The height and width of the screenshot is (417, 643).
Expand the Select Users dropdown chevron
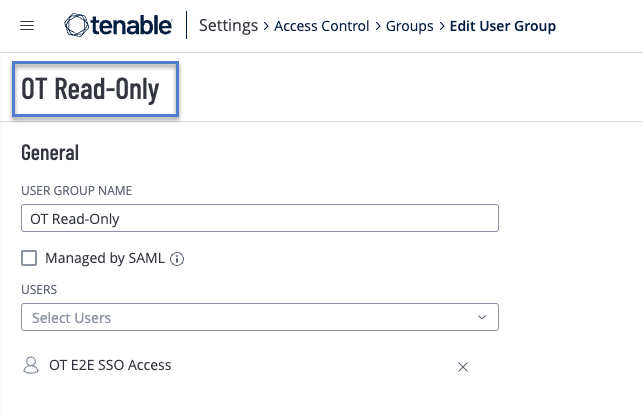(x=482, y=318)
